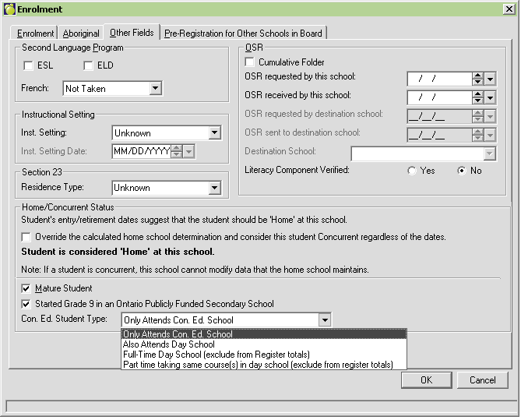Expand the French dropdown
Viewport: 521px width, 420px height.
pos(155,88)
